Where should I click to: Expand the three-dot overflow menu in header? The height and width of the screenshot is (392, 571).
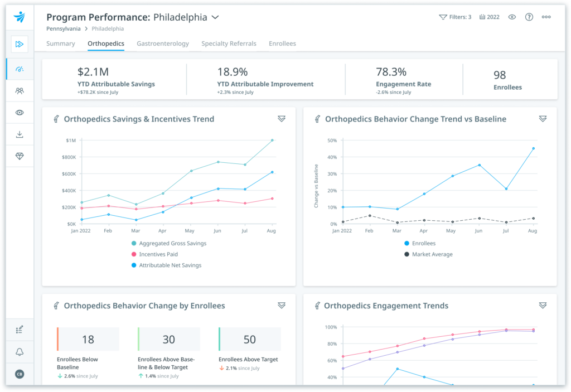[546, 17]
